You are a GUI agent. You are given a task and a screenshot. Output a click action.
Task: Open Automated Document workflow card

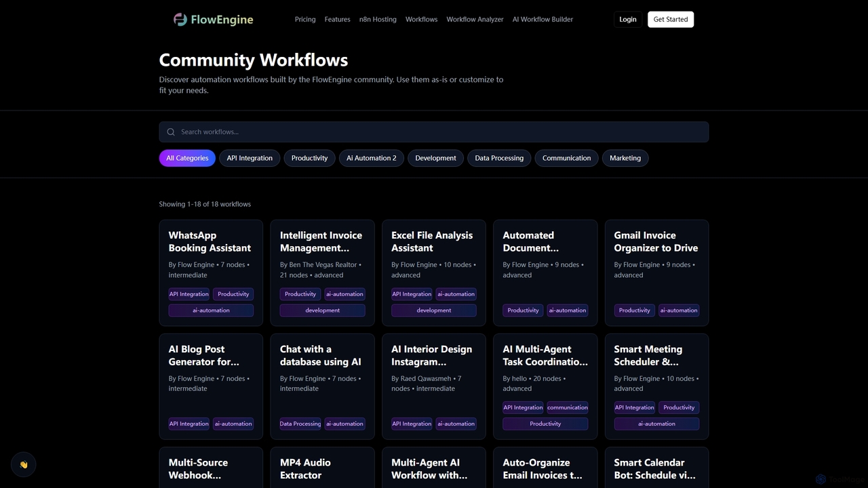pos(545,272)
